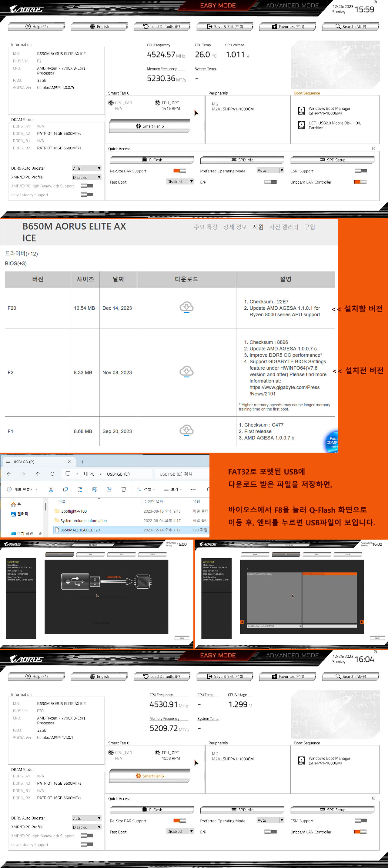Click the This PC monitor icon in address bar

click(x=68, y=474)
